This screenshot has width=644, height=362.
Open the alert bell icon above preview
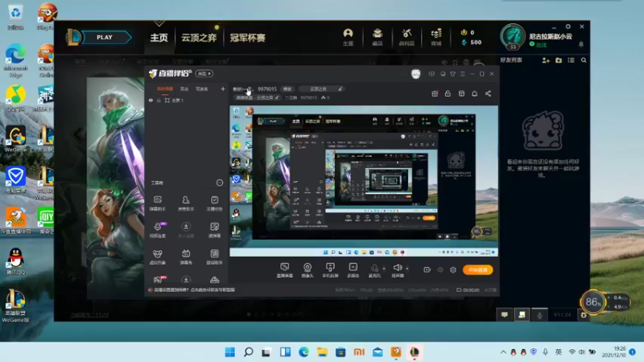[474, 93]
